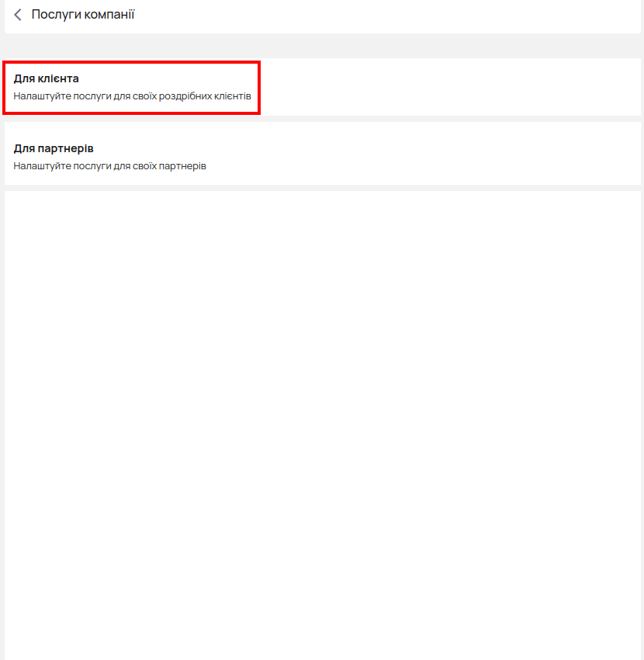The height and width of the screenshot is (660, 644).
Task: Click the 'Послуги компанії' page title
Action: coord(83,14)
